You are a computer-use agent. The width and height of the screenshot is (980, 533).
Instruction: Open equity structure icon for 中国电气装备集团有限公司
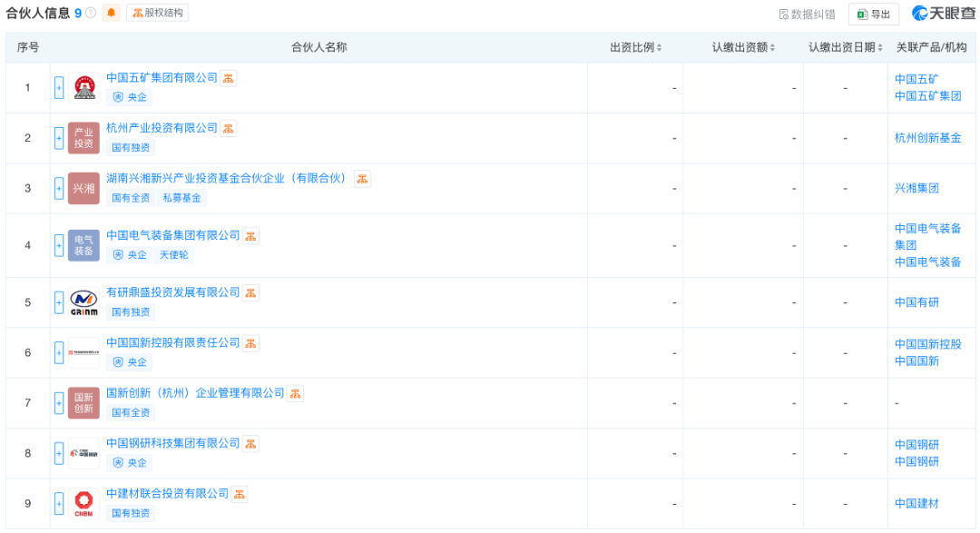[250, 236]
